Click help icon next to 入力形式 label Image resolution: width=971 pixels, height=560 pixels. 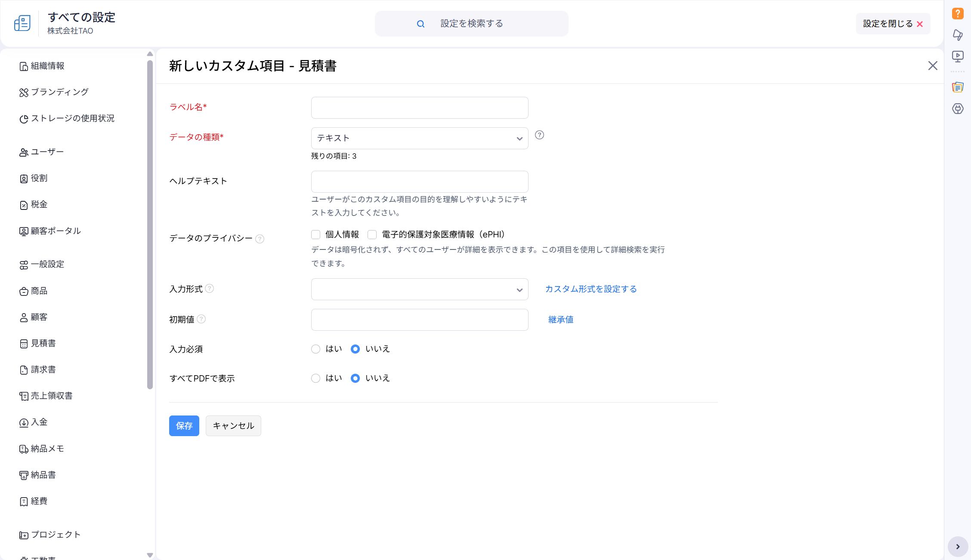(209, 289)
